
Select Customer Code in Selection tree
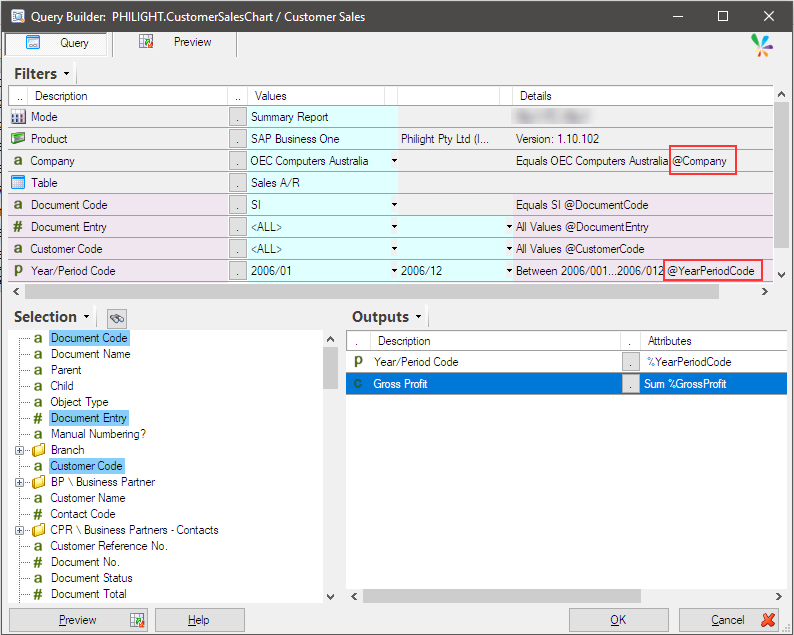(87, 466)
